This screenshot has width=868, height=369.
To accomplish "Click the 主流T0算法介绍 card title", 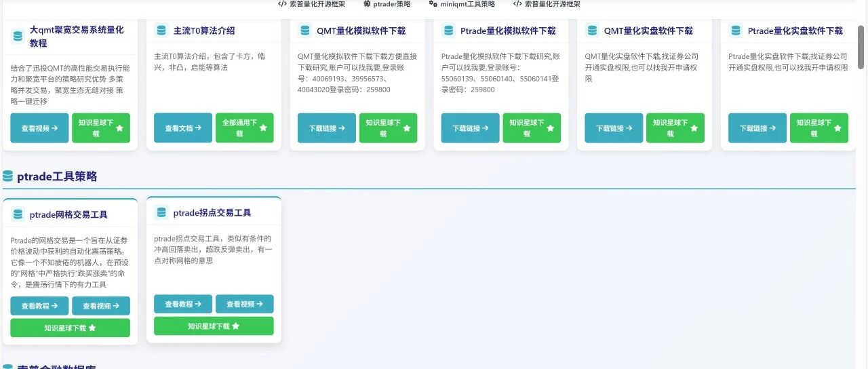I will point(204,31).
